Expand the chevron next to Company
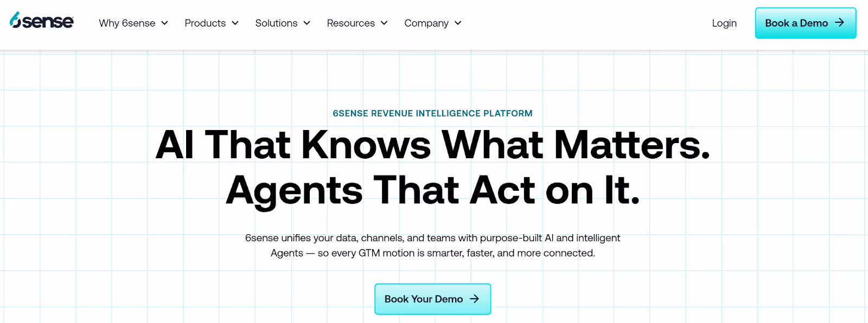 pyautogui.click(x=458, y=23)
